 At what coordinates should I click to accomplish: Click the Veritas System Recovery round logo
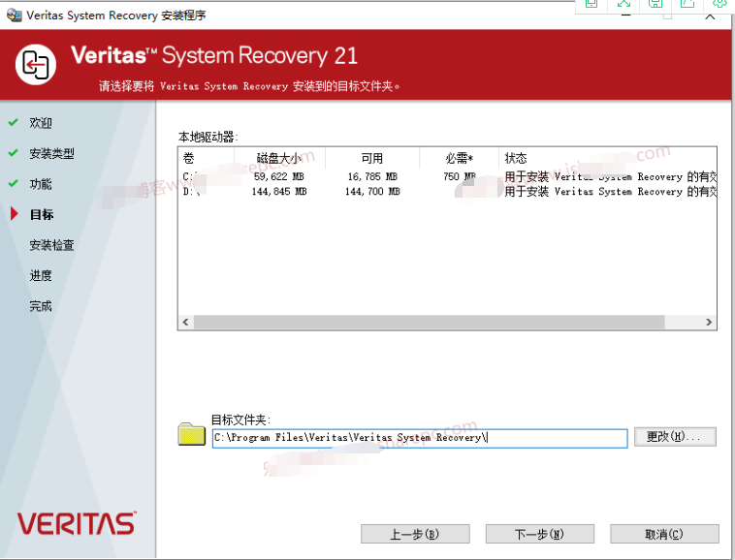click(36, 65)
